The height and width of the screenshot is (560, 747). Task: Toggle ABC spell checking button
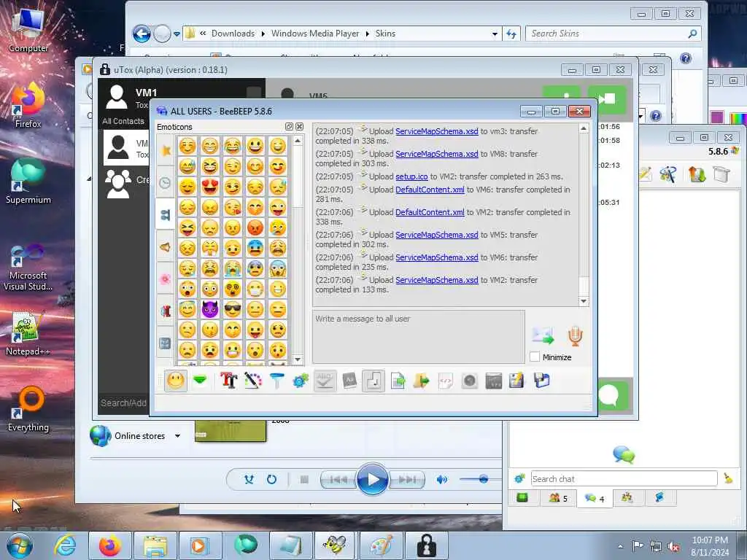(325, 381)
